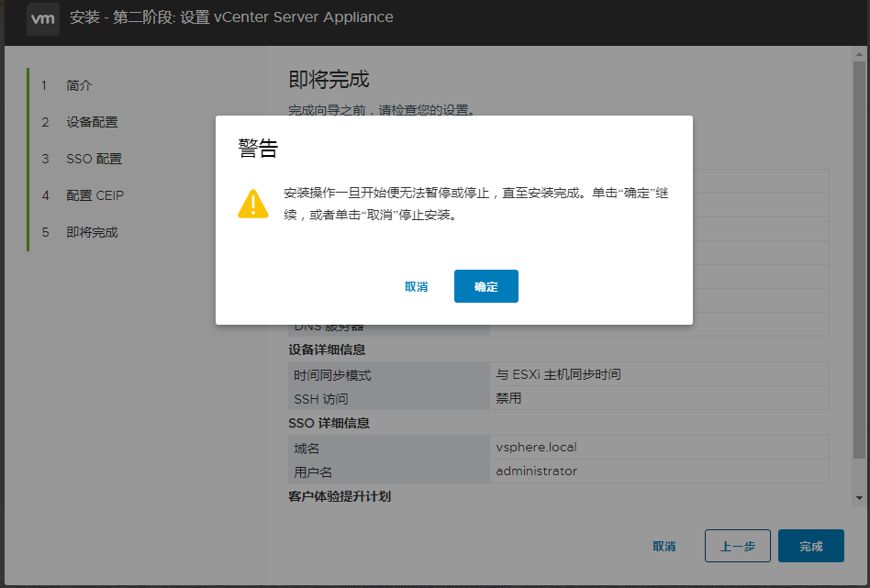Click the 用户名 label
This screenshot has width=870, height=588.
pyautogui.click(x=313, y=472)
